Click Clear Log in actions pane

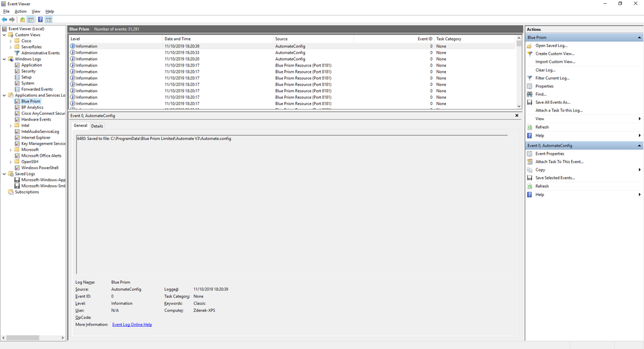pos(545,70)
